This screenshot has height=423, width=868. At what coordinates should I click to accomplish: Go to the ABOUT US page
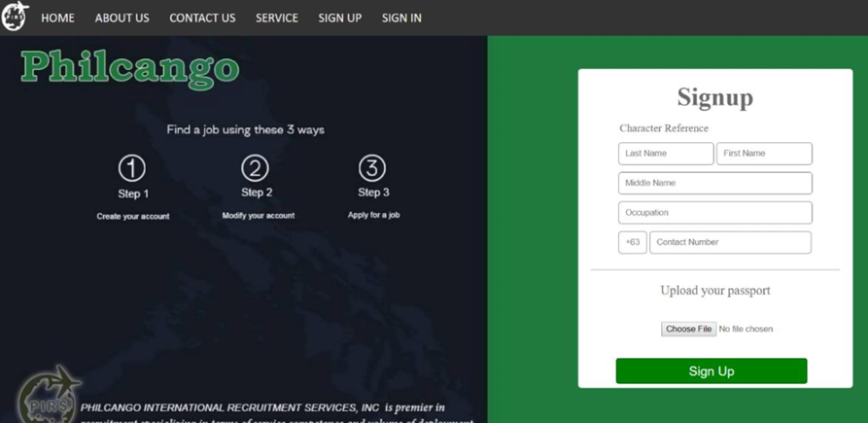122,18
